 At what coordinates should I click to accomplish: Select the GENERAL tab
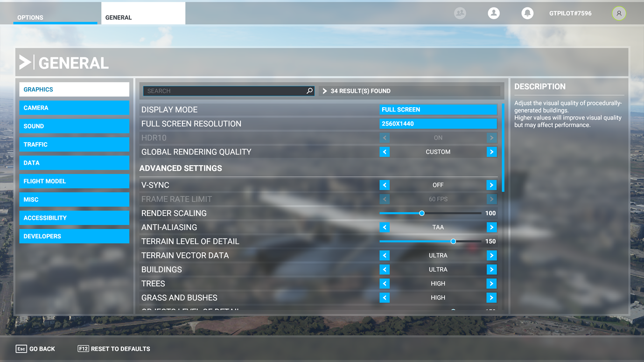[x=118, y=17]
